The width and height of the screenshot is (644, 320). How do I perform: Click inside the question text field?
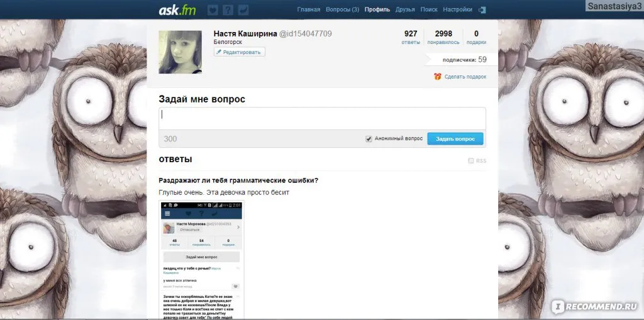(322, 119)
